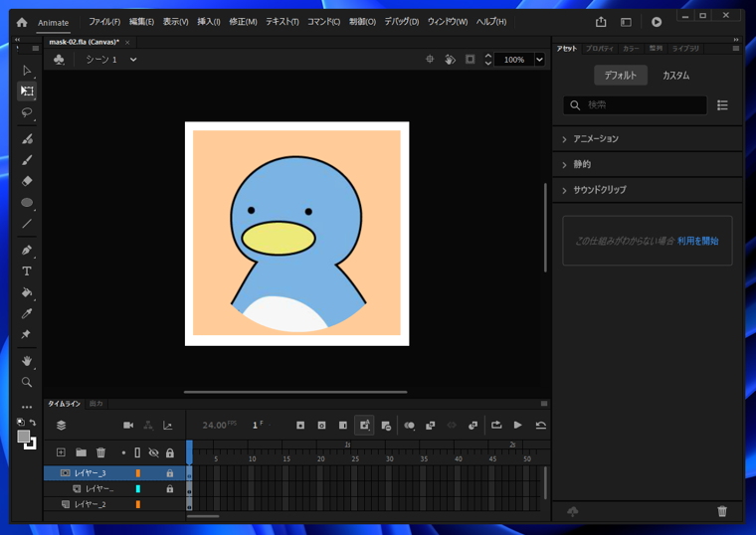Select the Eyedropper tool
The image size is (756, 535).
(27, 314)
